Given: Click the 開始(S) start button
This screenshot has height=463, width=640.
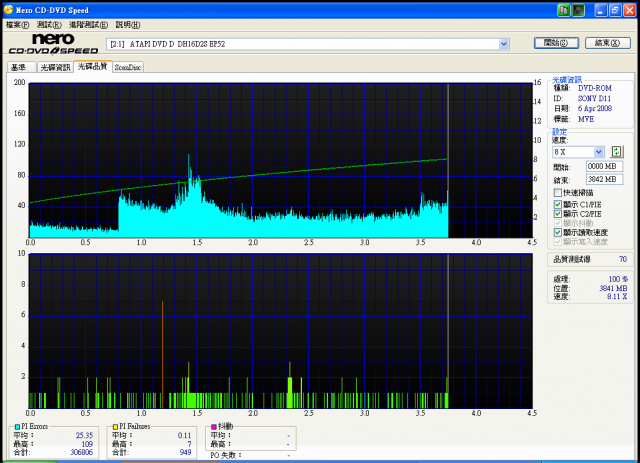Looking at the screenshot, I should (x=556, y=43).
